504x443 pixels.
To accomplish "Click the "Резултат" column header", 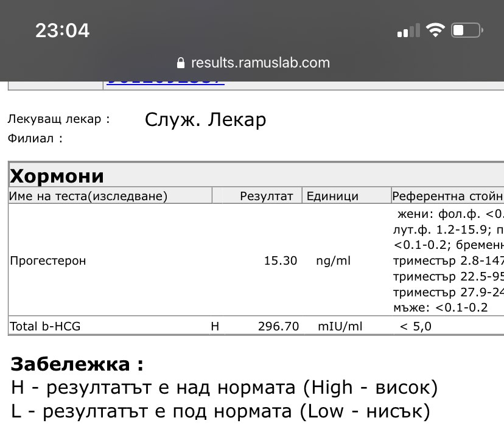I will pyautogui.click(x=267, y=196).
